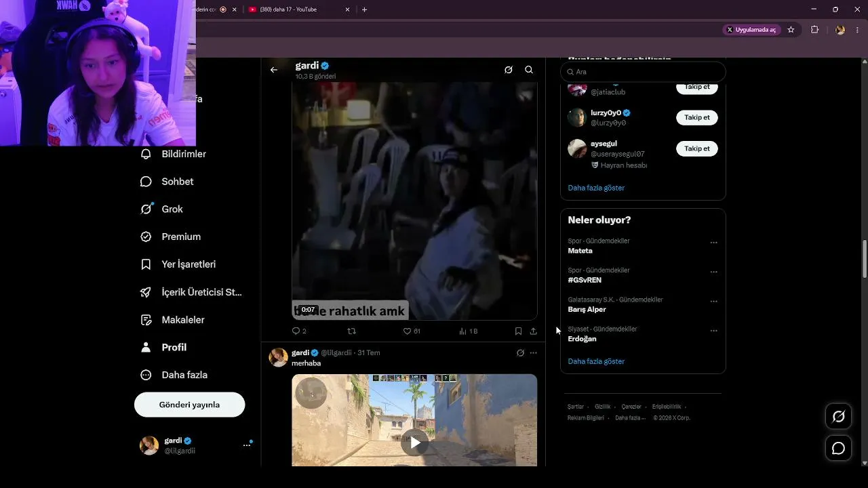Open the Erdoğan trend
The height and width of the screenshot is (488, 868).
[582, 339]
